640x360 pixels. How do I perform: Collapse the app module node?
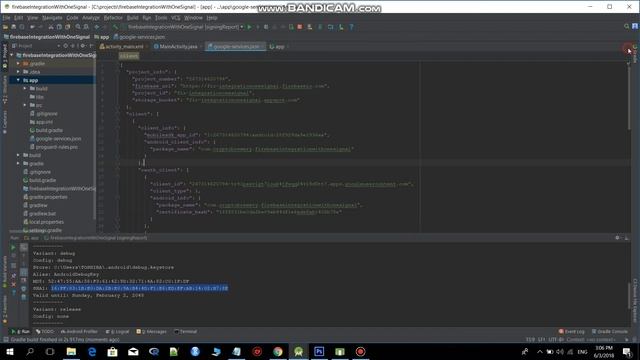click(x=18, y=80)
